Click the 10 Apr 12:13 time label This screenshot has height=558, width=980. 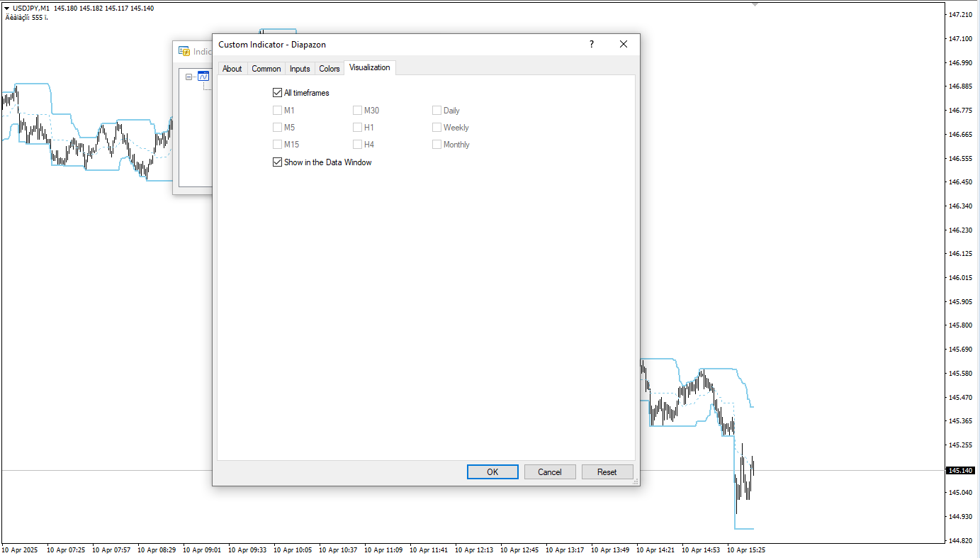pyautogui.click(x=474, y=549)
